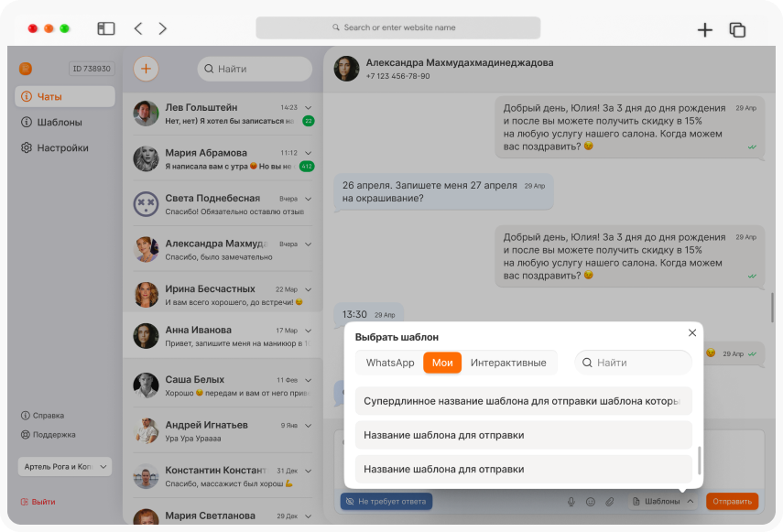Expand the Артель Рога и Коп dropdown
Viewport: 783px width, 532px height.
click(x=65, y=467)
